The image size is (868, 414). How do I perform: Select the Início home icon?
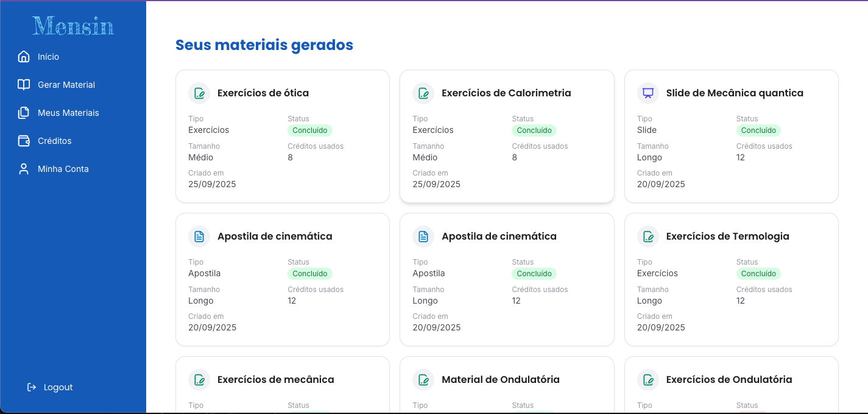23,56
